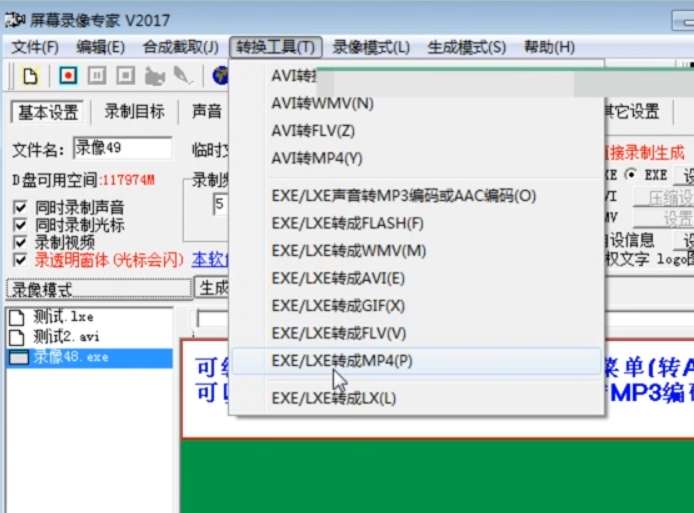Switch to the 基本设置 tab
The height and width of the screenshot is (513, 694).
pos(48,112)
